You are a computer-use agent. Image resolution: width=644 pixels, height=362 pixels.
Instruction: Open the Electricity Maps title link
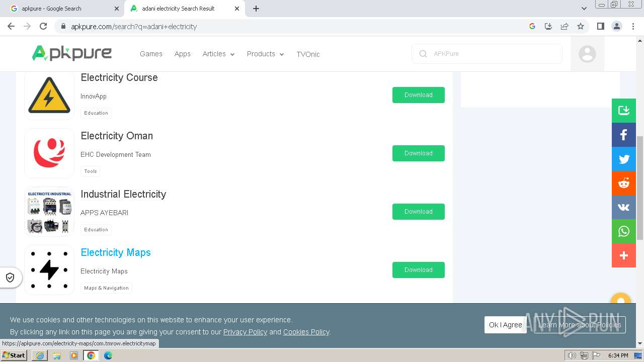click(116, 252)
